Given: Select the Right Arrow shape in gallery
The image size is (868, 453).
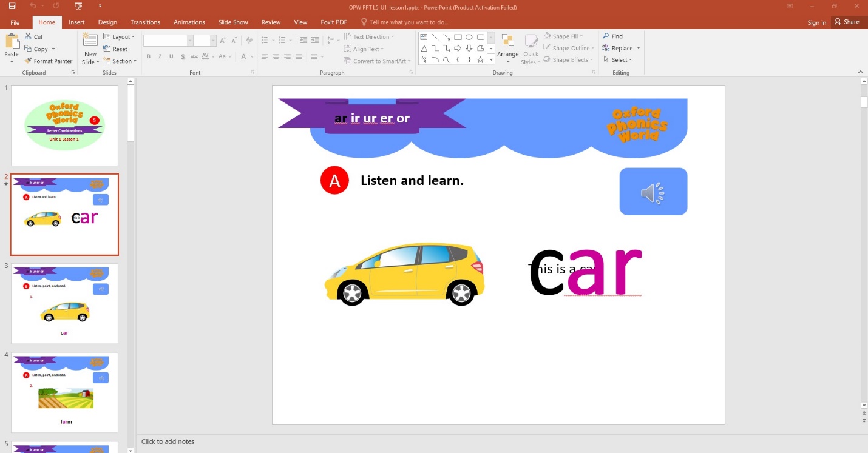Looking at the screenshot, I should point(458,48).
